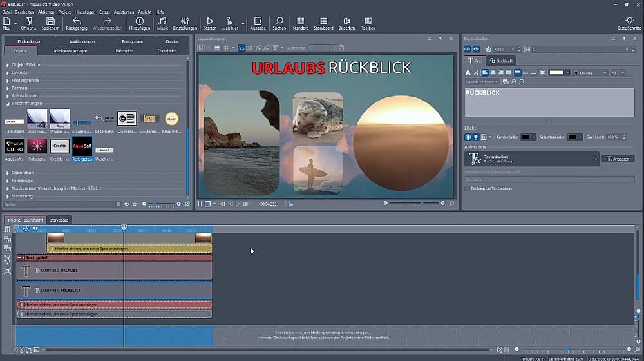Switch to the Texteffekte tab
The image size is (644, 361).
(x=167, y=50)
